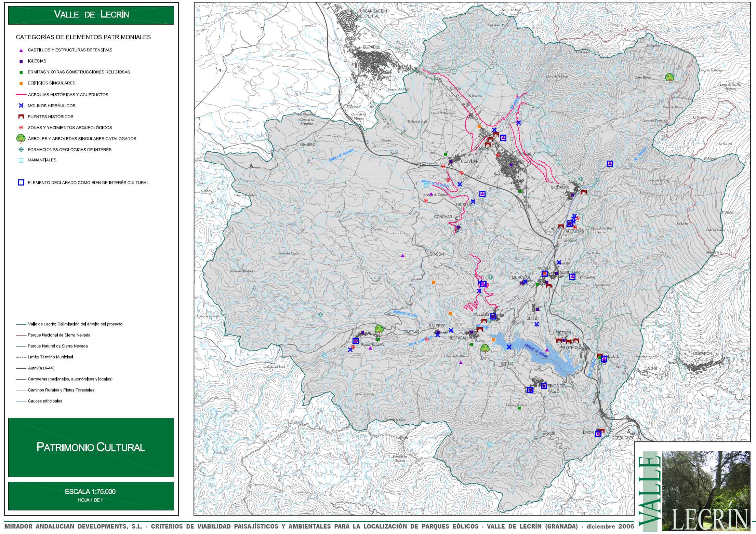
Task: Click the Manantiales spring icon in legend
Action: pos(21,160)
